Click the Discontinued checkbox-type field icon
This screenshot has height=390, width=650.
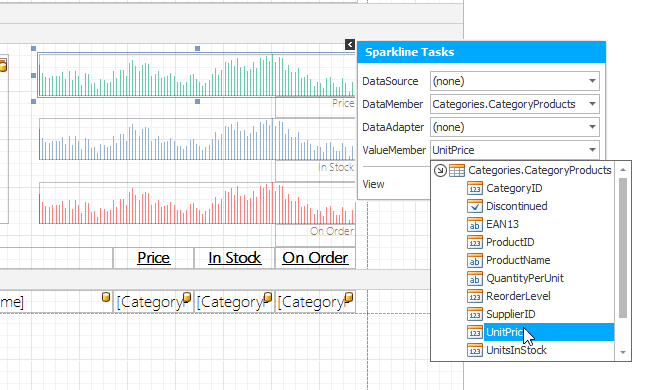click(x=475, y=206)
